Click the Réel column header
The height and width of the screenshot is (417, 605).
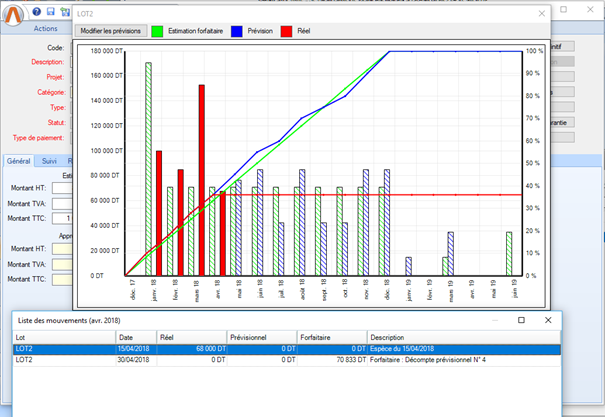click(192, 337)
